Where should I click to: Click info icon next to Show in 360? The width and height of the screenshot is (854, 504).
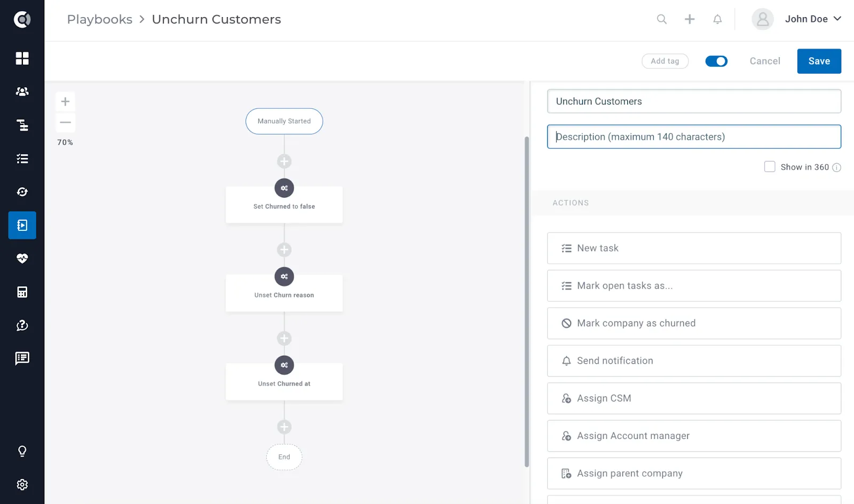click(836, 167)
